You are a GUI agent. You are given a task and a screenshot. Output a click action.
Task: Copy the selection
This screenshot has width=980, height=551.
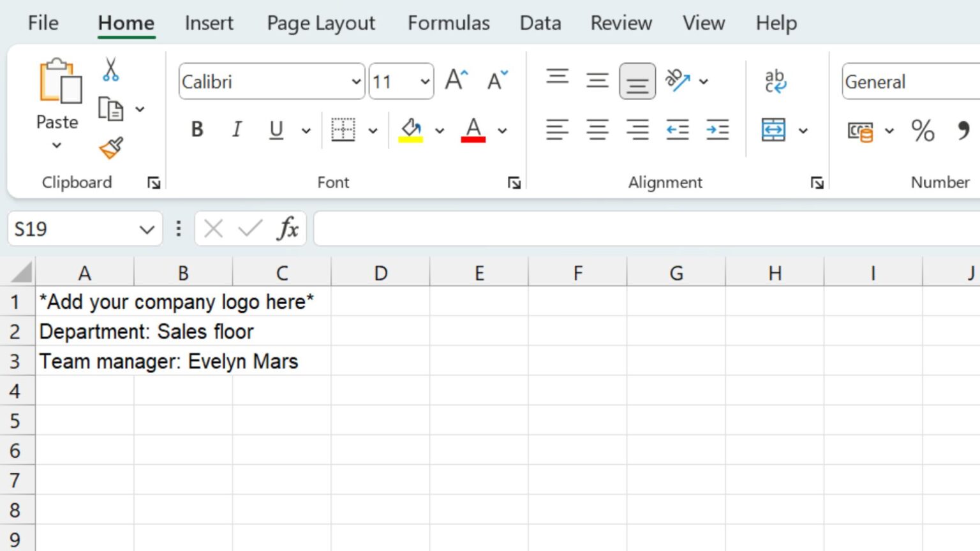110,108
